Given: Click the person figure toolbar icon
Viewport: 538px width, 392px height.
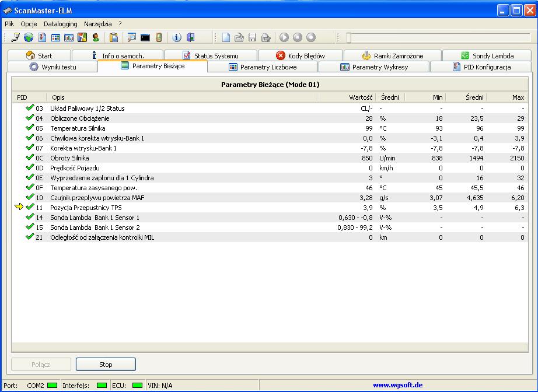Looking at the screenshot, I should pos(96,37).
